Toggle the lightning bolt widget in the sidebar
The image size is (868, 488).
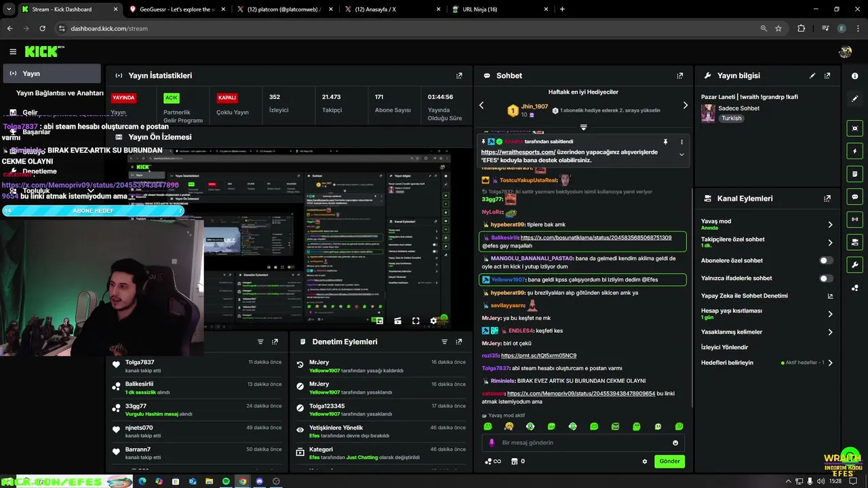coord(855,151)
